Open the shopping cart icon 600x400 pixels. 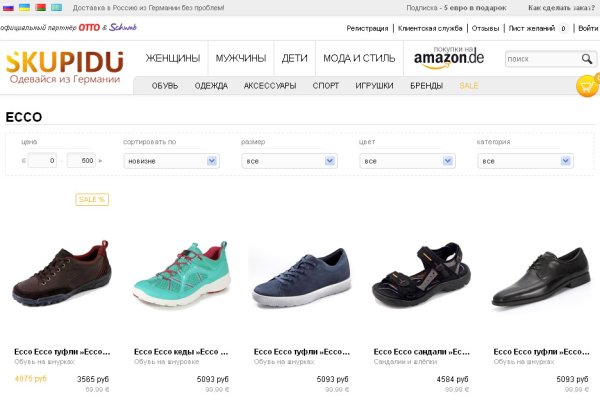(587, 86)
